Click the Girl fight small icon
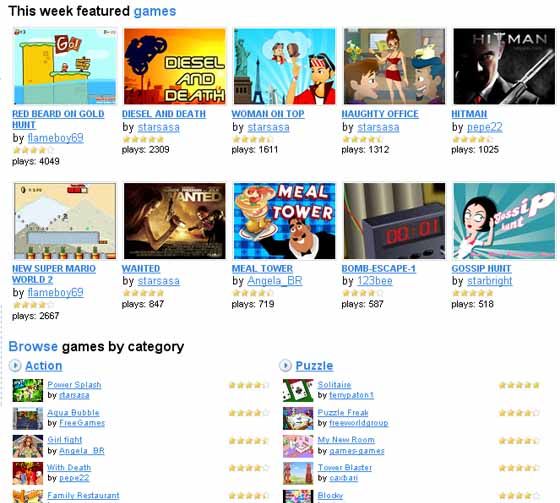 coord(28,446)
